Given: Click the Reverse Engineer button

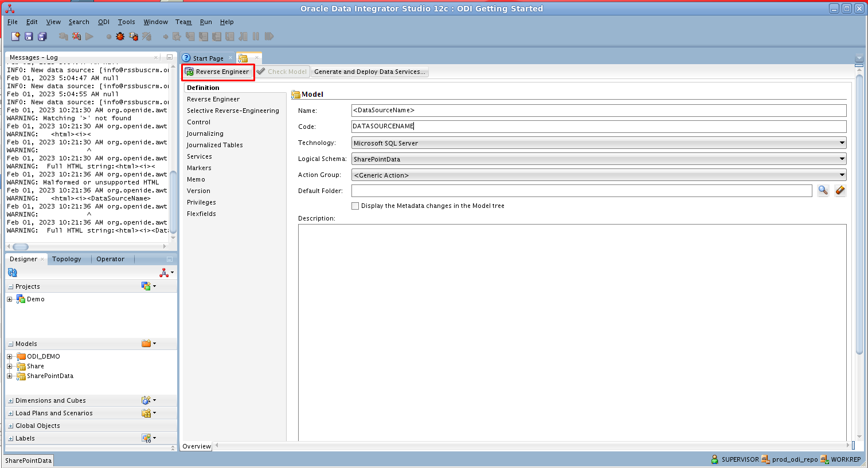Looking at the screenshot, I should tap(218, 72).
